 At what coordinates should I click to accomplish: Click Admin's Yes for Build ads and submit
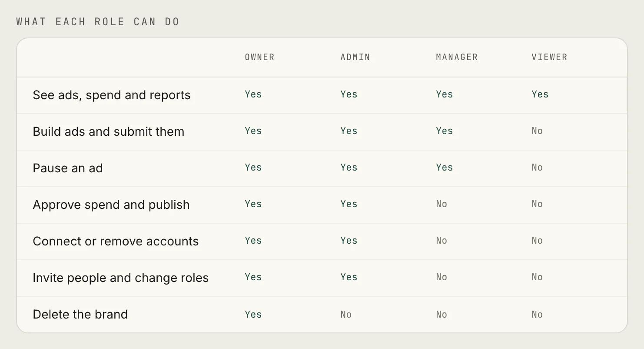(x=349, y=131)
